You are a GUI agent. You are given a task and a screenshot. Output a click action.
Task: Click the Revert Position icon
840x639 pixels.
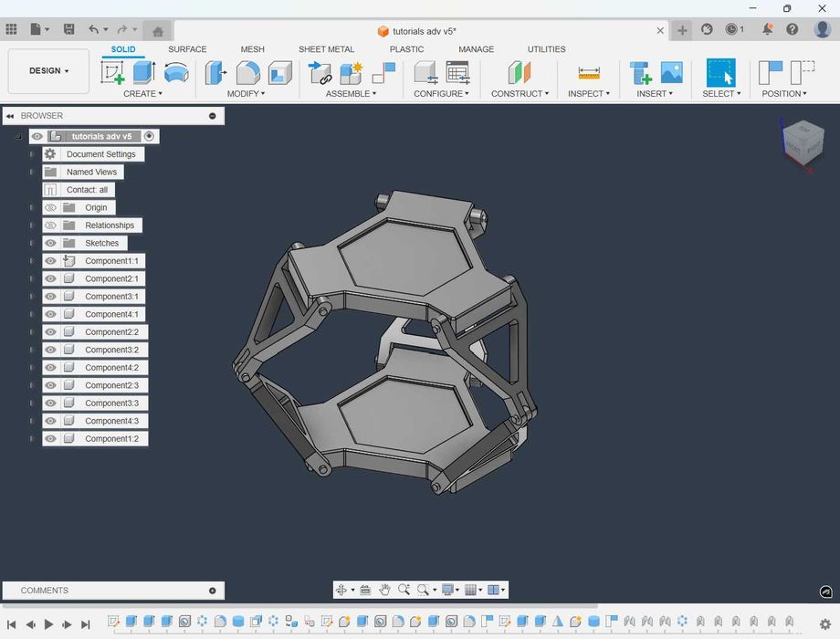coord(803,72)
